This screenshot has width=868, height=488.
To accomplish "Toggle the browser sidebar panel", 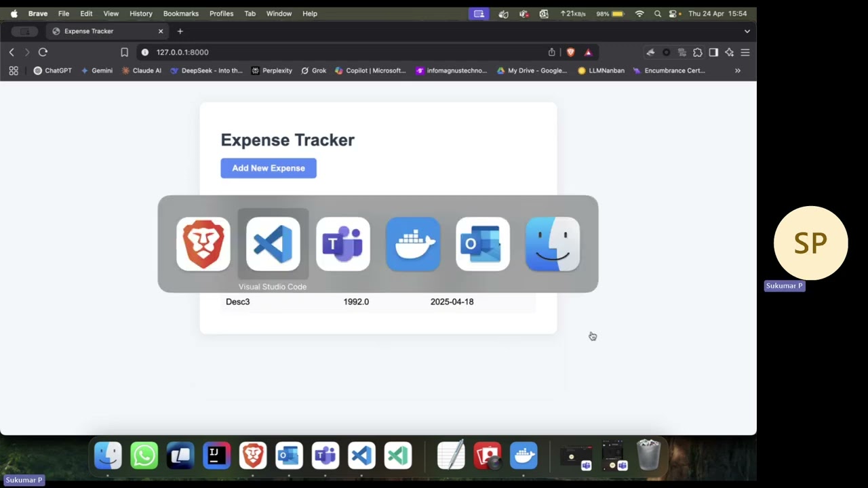I will point(713,52).
